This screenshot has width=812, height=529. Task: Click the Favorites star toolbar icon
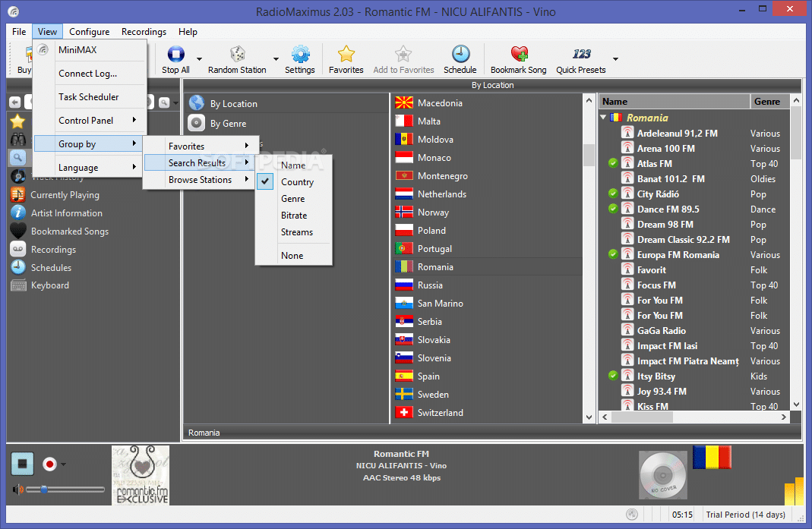pos(346,54)
